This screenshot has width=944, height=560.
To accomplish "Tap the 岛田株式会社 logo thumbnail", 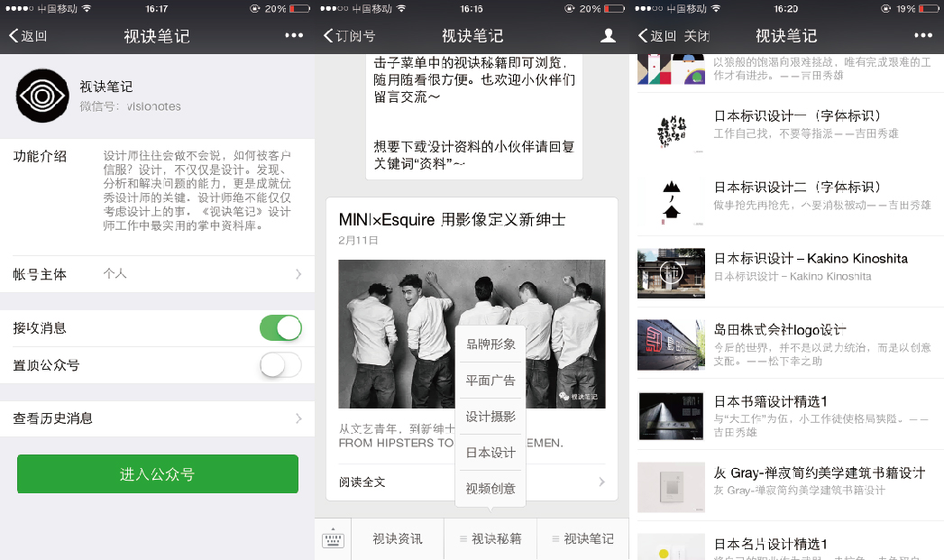I will pyautogui.click(x=672, y=344).
